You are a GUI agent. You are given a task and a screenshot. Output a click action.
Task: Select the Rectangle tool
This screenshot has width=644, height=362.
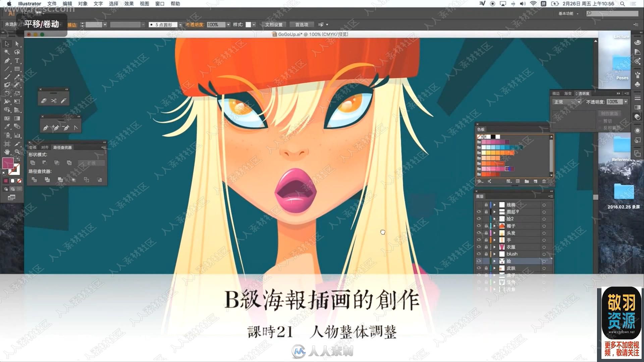click(x=17, y=69)
